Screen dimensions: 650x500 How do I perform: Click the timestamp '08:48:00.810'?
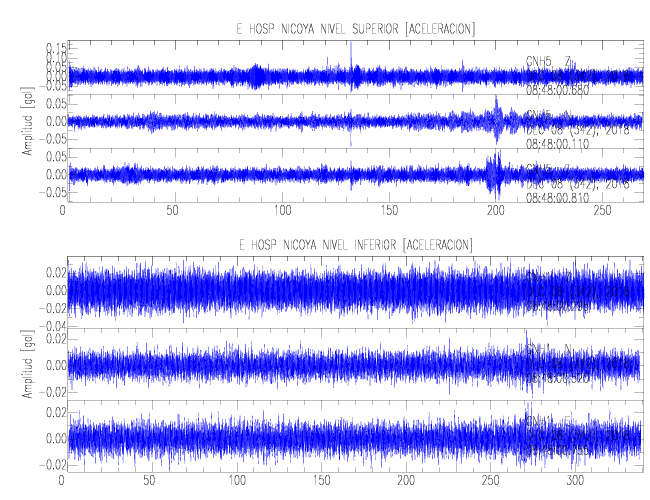(x=557, y=198)
